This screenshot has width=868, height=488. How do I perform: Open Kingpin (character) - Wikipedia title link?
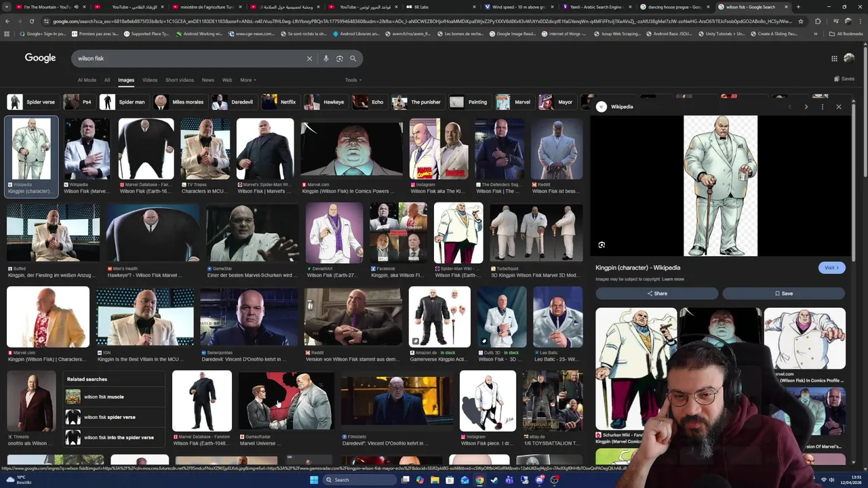(637, 268)
